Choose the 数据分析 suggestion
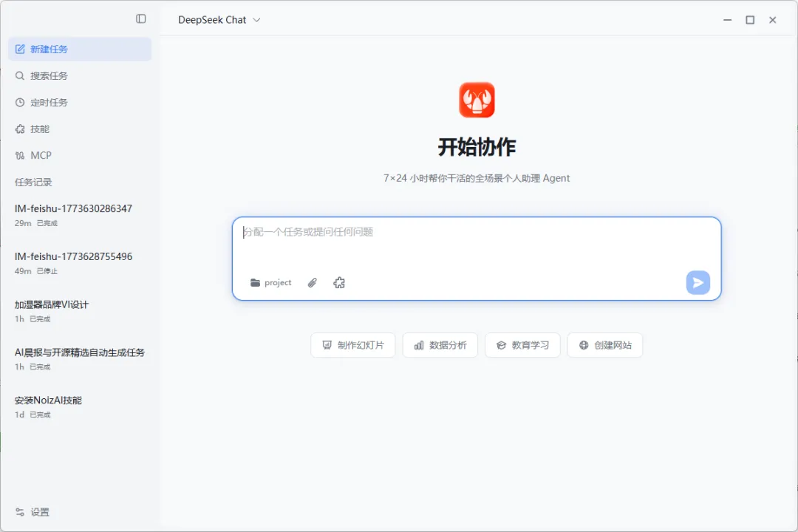 pyautogui.click(x=440, y=345)
